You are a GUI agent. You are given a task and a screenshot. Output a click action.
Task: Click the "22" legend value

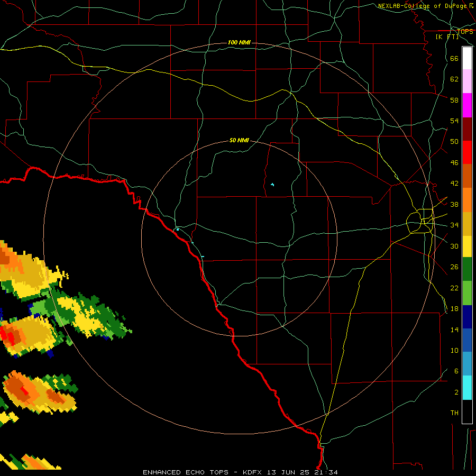click(454, 288)
